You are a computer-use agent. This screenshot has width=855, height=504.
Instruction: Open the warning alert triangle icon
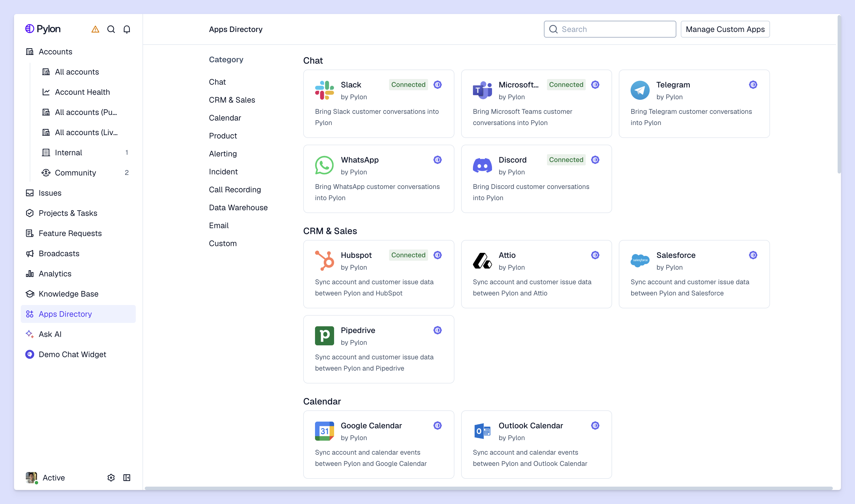coord(95,29)
